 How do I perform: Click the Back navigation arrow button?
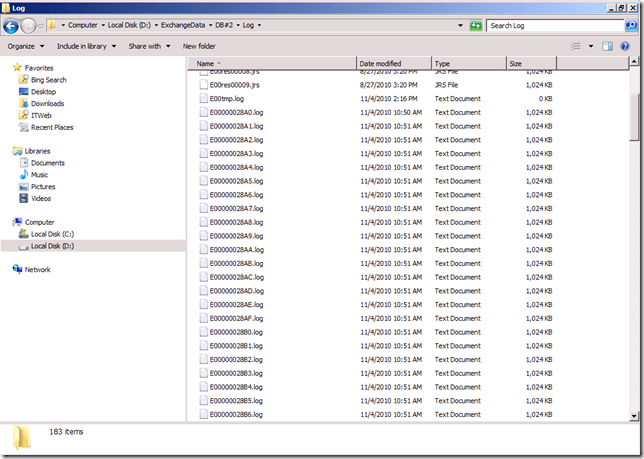click(x=11, y=26)
